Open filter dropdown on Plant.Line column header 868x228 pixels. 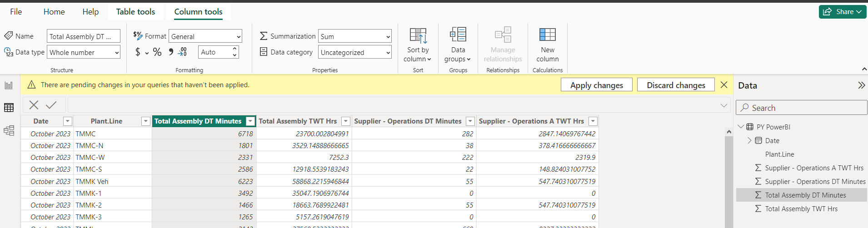point(145,121)
